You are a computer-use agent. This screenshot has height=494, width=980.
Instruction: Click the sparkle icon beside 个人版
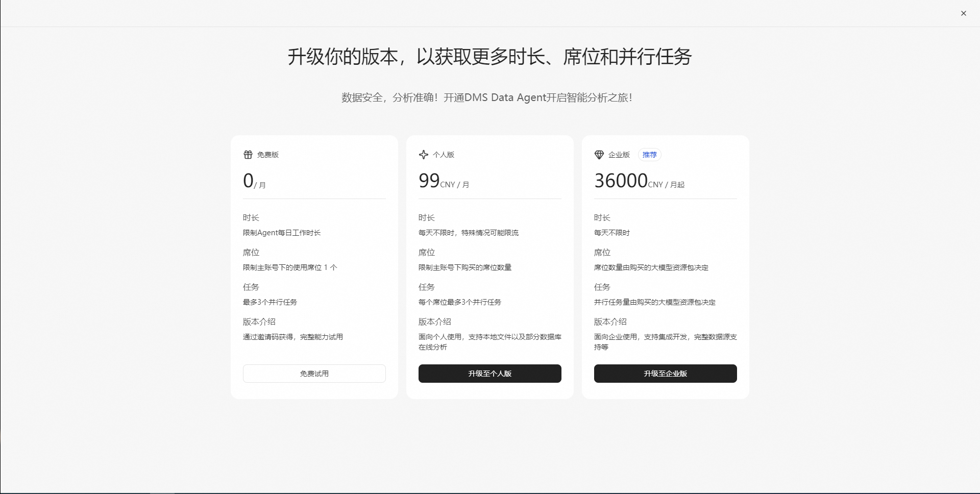click(424, 155)
